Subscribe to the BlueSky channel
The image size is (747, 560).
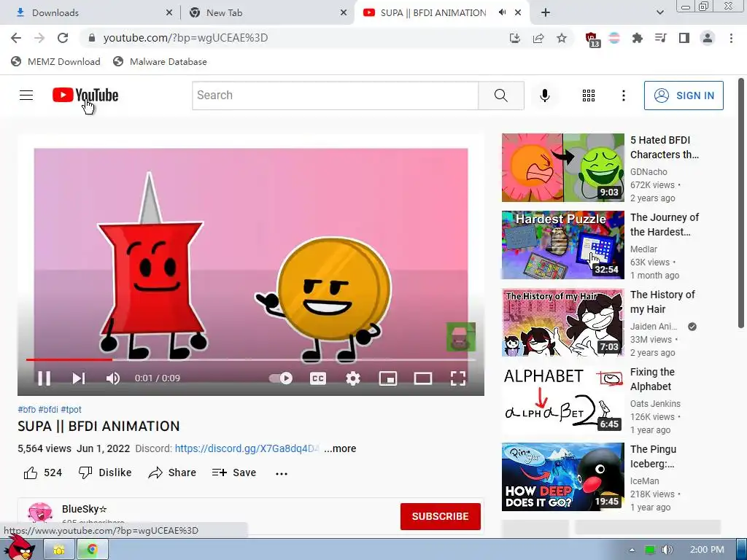(x=440, y=516)
